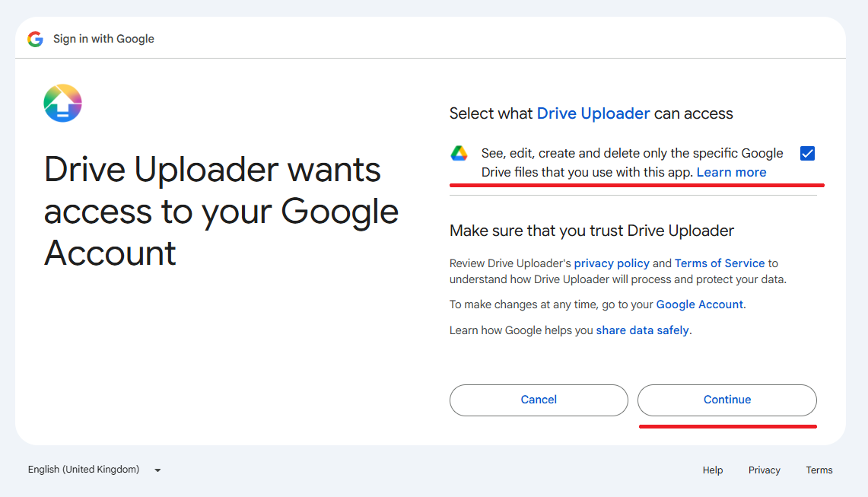Click the Google G logo icon
Viewport: 868px width, 497px height.
pyautogui.click(x=36, y=39)
